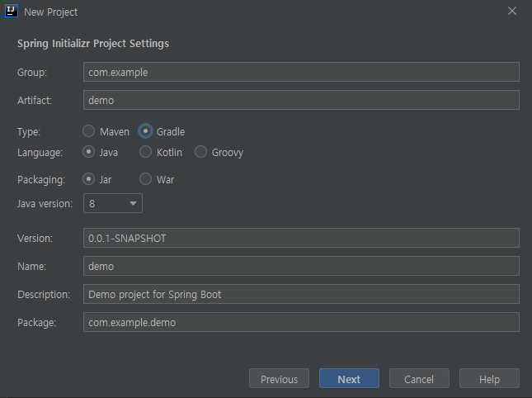Click the Name input field

(x=301, y=266)
